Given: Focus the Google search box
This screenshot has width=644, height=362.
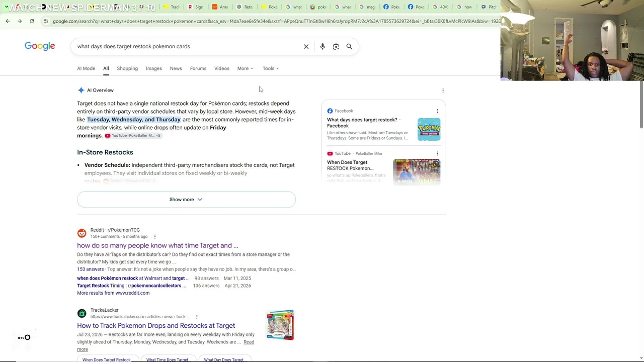Looking at the screenshot, I should (186, 46).
